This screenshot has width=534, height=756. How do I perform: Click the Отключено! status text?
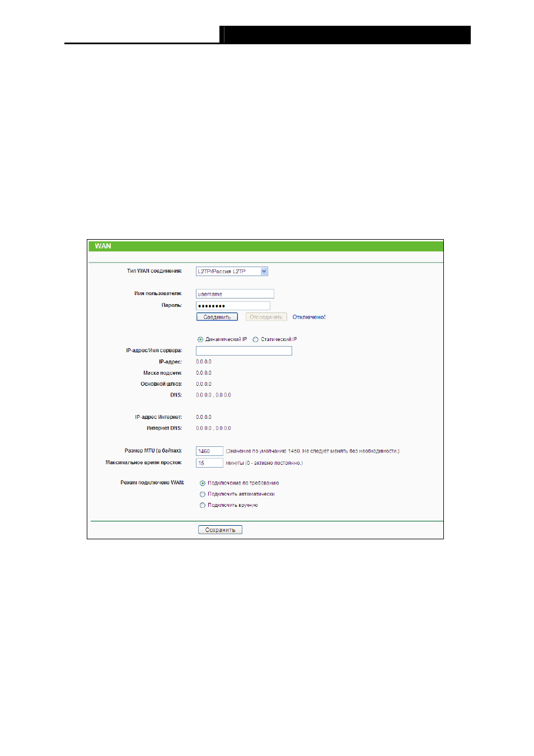pos(309,317)
